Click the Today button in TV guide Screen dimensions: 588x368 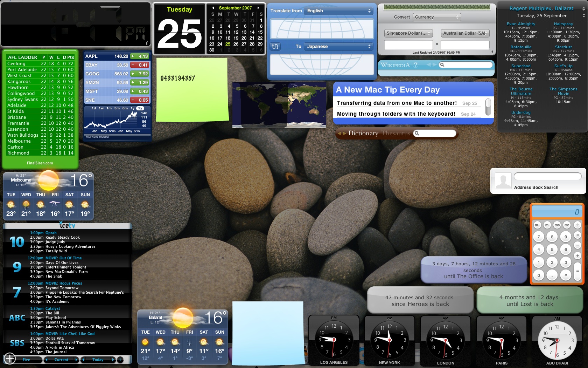(x=98, y=360)
